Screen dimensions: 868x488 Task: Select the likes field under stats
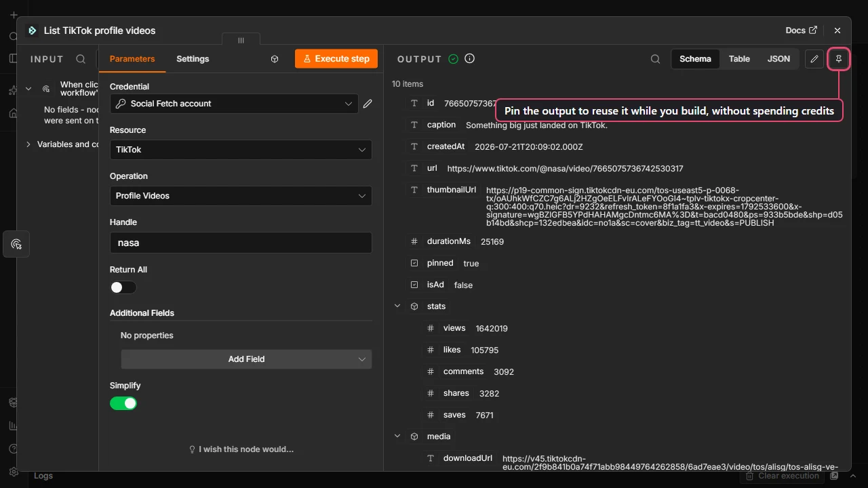click(x=452, y=350)
